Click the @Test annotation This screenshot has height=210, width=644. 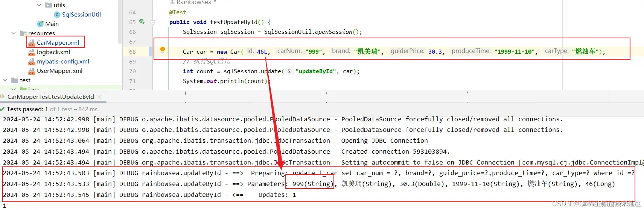tap(178, 12)
